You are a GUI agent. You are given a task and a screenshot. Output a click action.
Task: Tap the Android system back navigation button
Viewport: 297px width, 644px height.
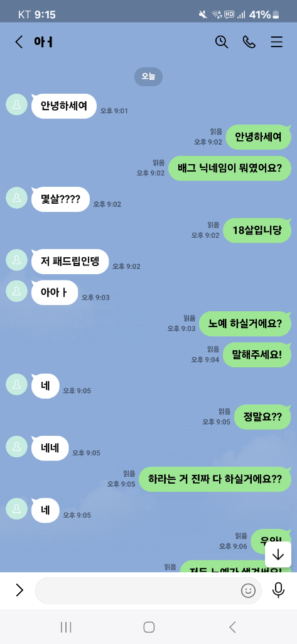[x=232, y=627]
